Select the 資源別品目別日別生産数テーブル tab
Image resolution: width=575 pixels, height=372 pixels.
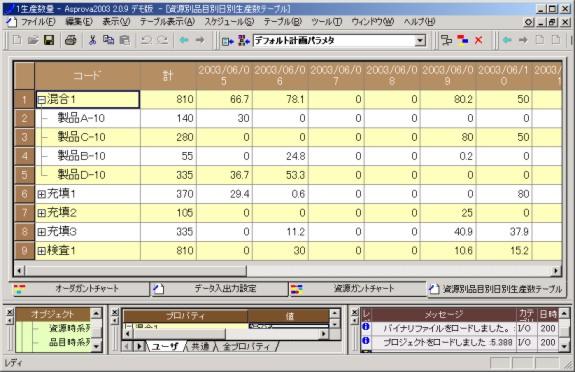coord(495,289)
